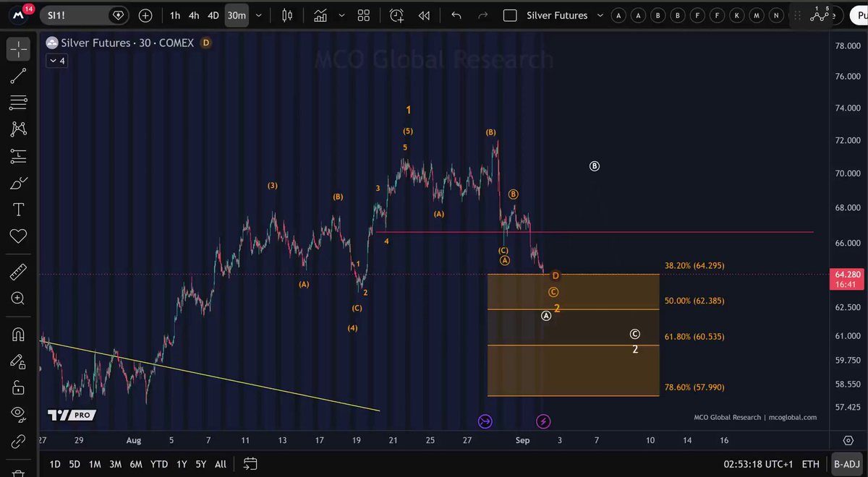This screenshot has height=477, width=868.
Task: Select the ruler measure tool
Action: tap(18, 272)
